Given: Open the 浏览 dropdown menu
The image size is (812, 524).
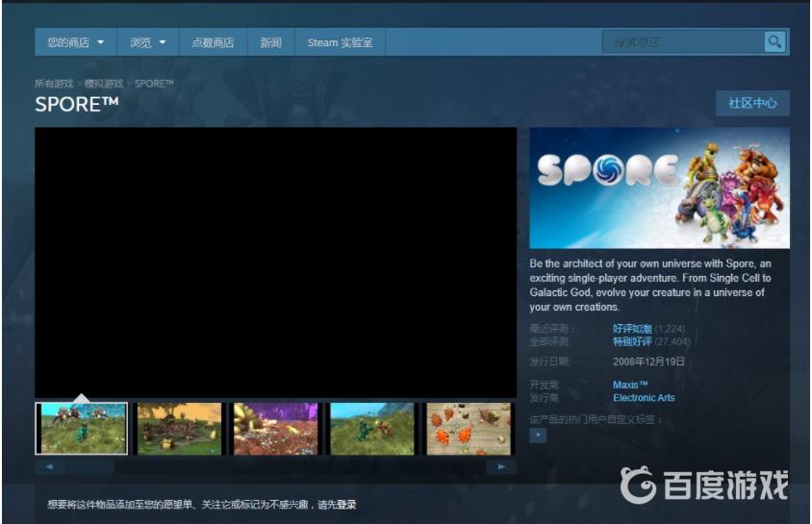Looking at the screenshot, I should tap(147, 42).
